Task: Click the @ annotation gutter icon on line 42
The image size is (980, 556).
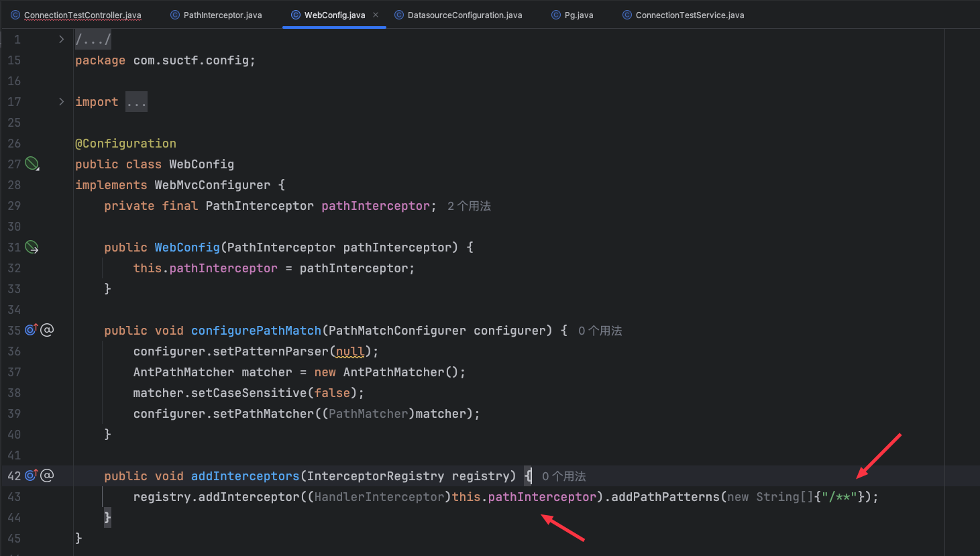Action: click(x=47, y=475)
